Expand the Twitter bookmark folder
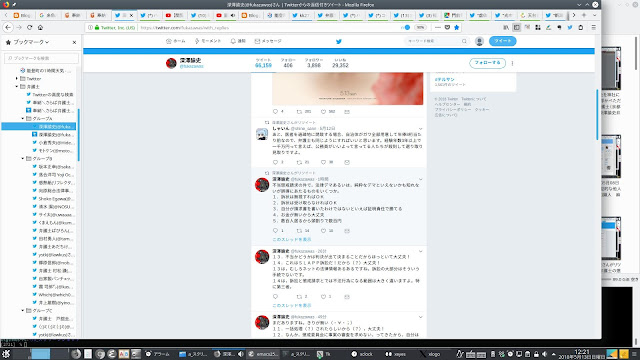 [17, 78]
